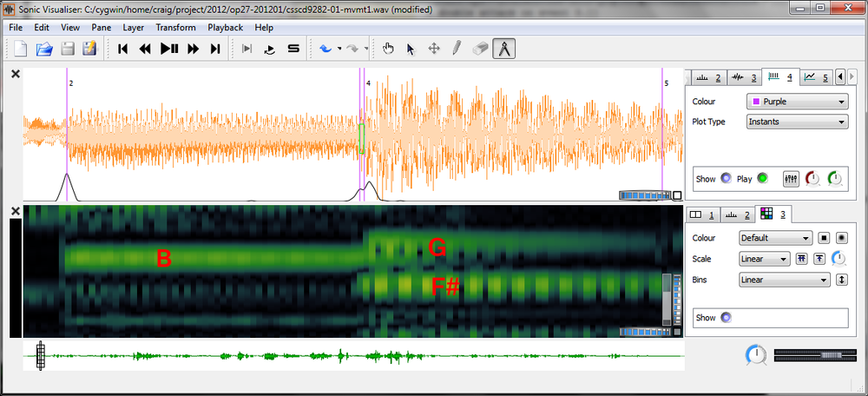Image resolution: width=868 pixels, height=396 pixels.
Task: Close the waveform pane with X button
Action: (15, 74)
